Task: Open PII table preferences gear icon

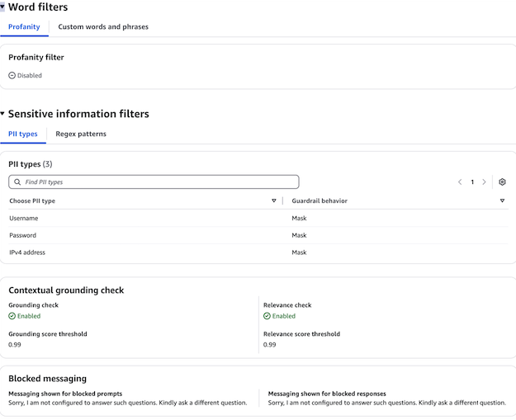Action: click(x=502, y=182)
